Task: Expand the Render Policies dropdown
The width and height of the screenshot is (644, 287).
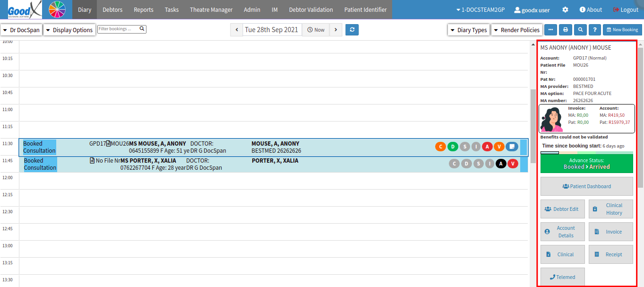Action: pyautogui.click(x=516, y=30)
